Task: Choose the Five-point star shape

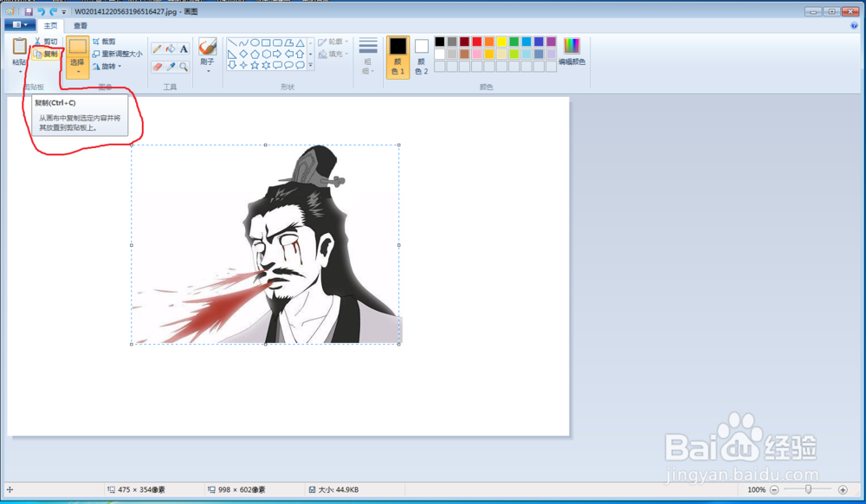Action: (255, 65)
